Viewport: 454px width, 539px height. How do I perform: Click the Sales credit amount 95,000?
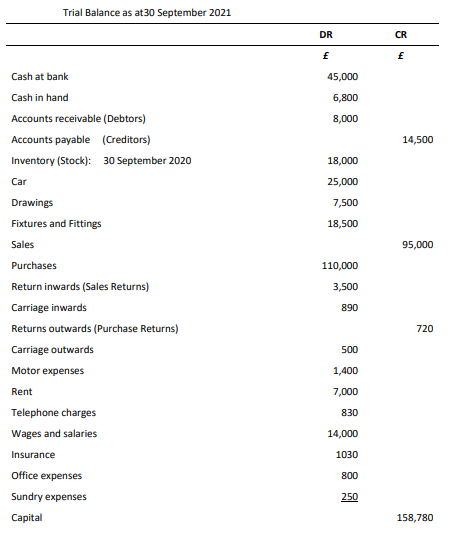(x=418, y=244)
